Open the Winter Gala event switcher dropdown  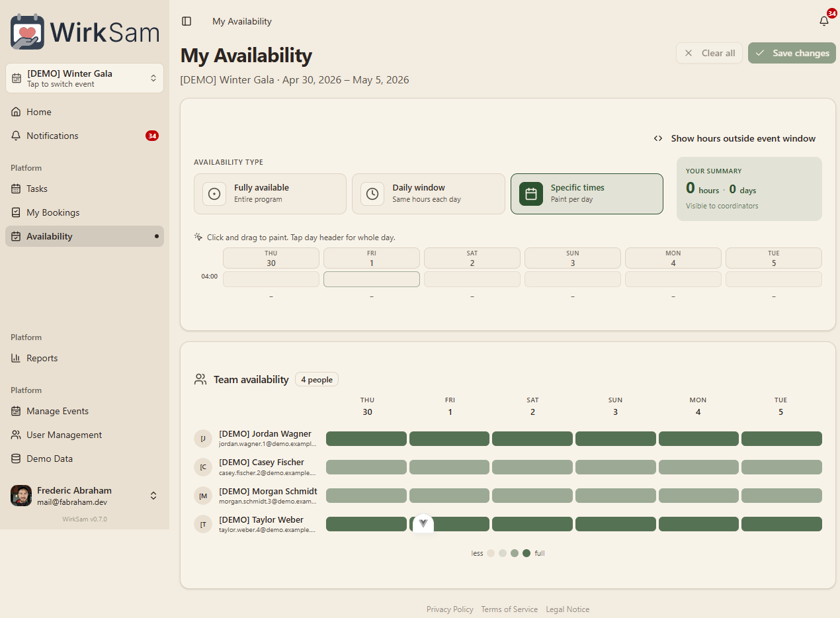click(x=85, y=78)
